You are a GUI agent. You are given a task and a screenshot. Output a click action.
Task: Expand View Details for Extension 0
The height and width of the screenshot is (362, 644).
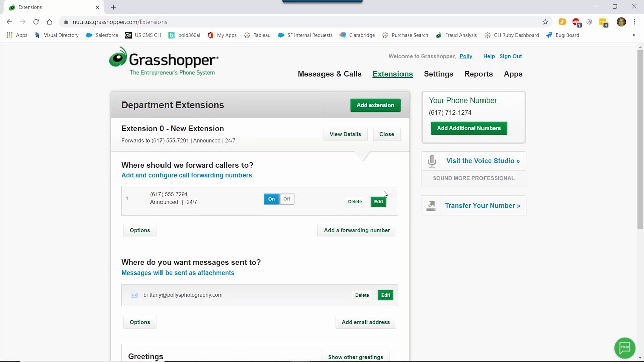[345, 134]
